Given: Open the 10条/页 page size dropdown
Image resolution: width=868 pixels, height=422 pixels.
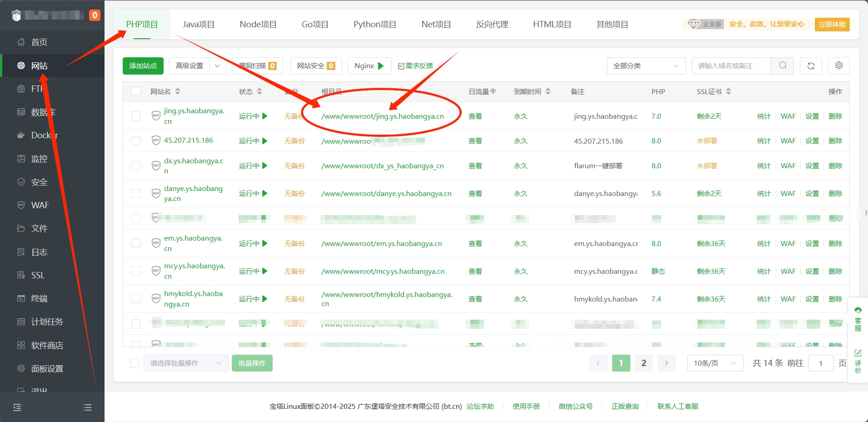Looking at the screenshot, I should pyautogui.click(x=715, y=363).
